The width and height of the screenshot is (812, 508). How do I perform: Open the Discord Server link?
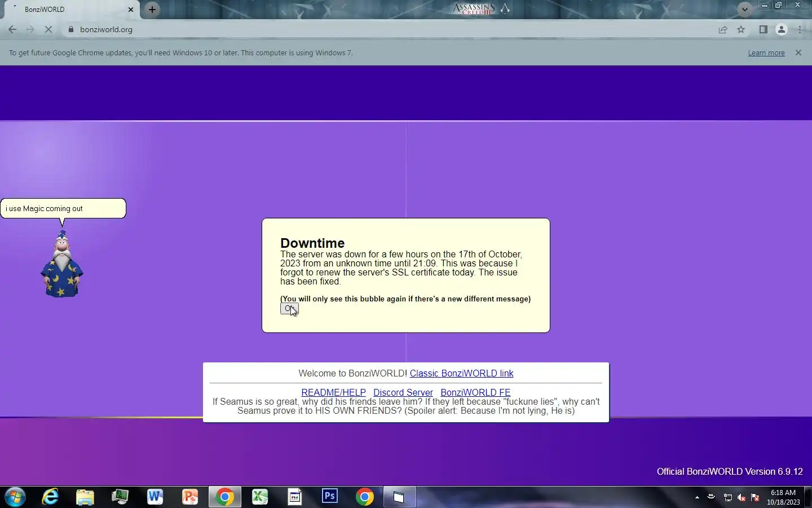click(x=403, y=392)
